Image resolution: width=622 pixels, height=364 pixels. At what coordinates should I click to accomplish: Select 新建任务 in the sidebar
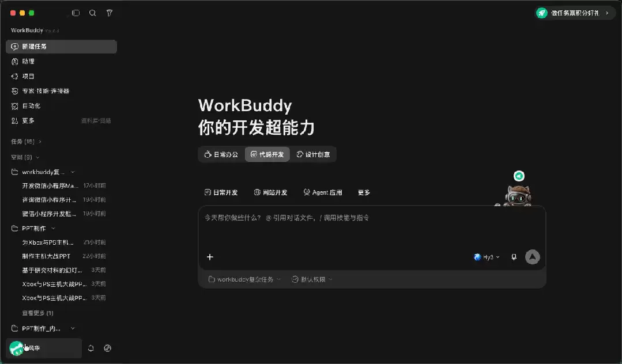pos(61,47)
